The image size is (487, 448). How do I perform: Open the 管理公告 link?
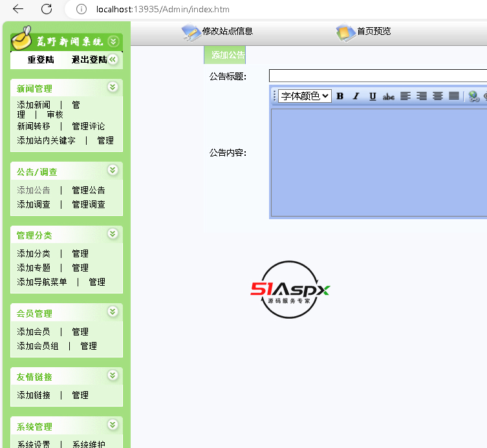(89, 190)
